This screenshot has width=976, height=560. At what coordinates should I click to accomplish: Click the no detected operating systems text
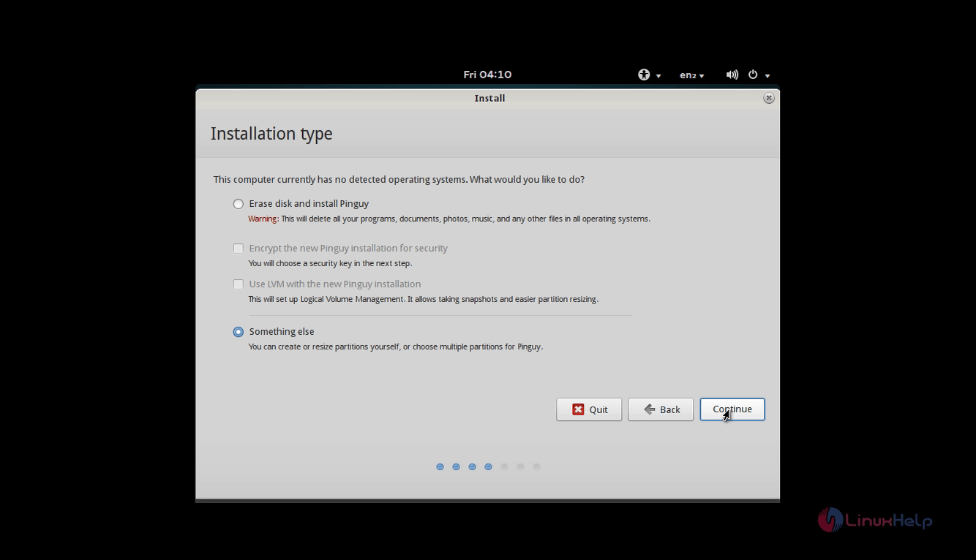pyautogui.click(x=399, y=179)
